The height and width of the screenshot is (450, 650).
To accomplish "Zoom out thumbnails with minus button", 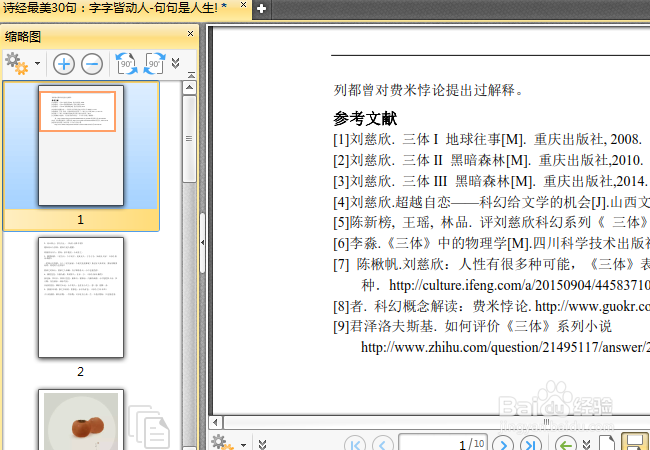I will pyautogui.click(x=92, y=64).
